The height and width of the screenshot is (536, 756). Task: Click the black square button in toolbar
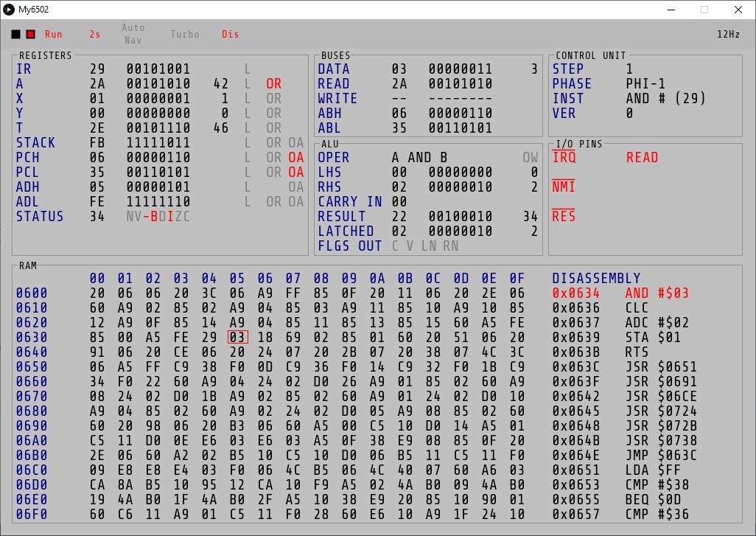(x=16, y=35)
